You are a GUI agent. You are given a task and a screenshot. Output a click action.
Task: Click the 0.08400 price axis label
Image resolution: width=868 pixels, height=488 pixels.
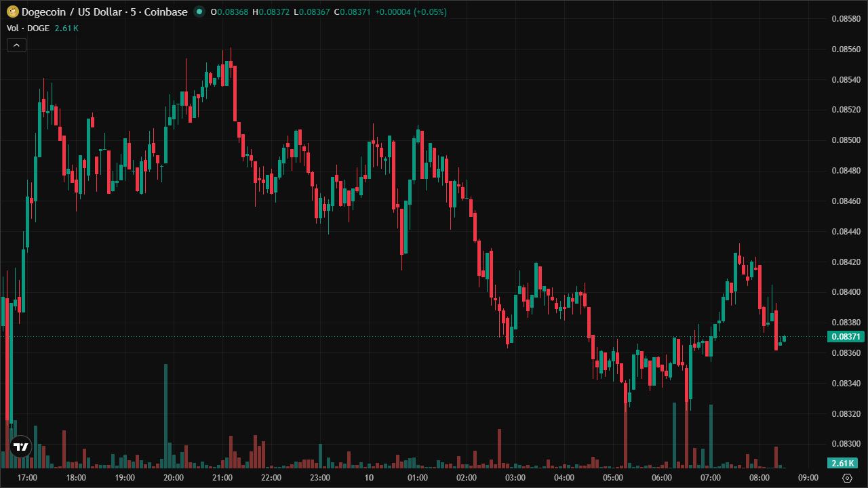[x=846, y=292]
